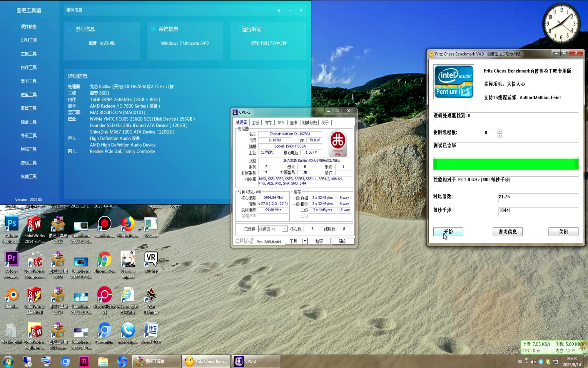
Task: Click the Windows Start orb
Action: tap(8, 361)
